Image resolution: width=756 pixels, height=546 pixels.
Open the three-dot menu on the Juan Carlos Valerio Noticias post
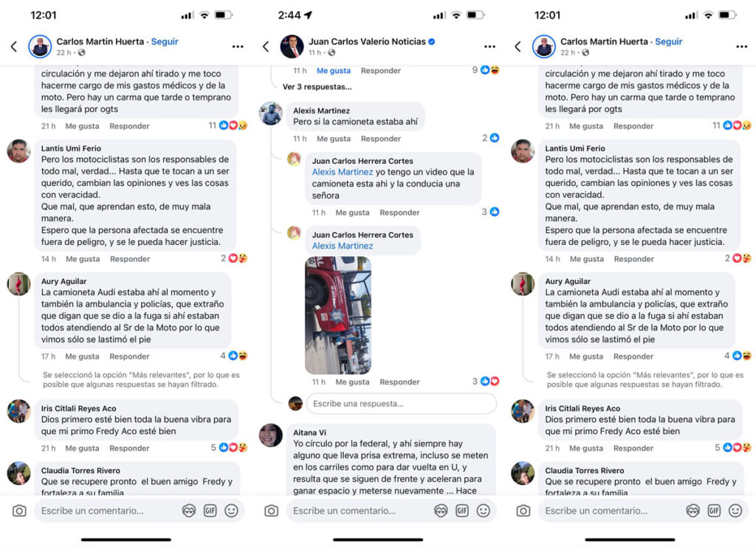click(x=489, y=46)
